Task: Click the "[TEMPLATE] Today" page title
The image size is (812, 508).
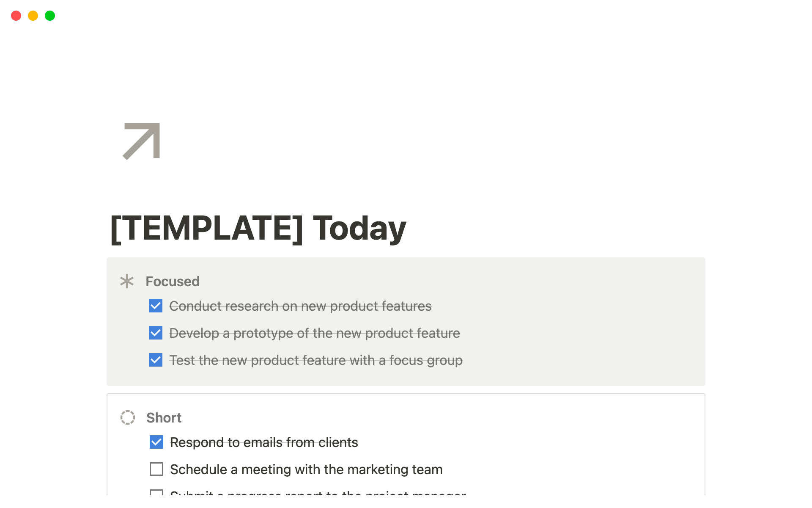Action: click(258, 228)
